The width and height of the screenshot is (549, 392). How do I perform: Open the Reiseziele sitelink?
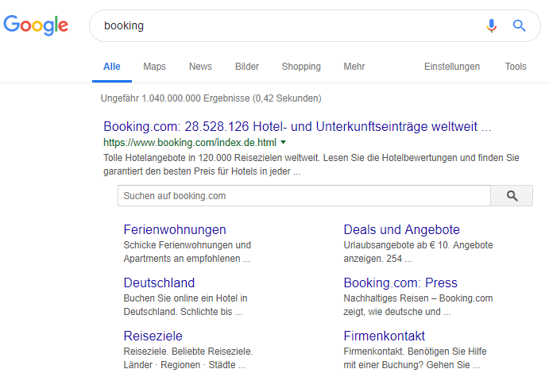click(153, 336)
